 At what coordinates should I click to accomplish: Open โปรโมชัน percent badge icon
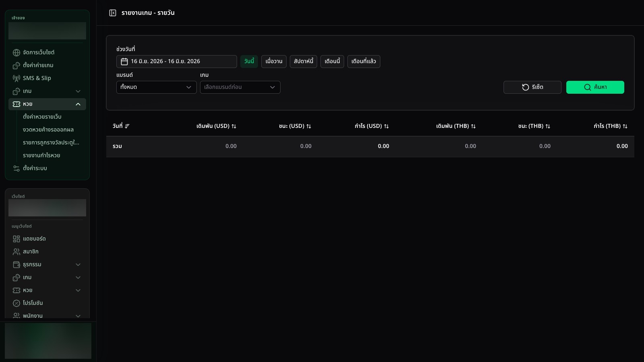pos(17,303)
